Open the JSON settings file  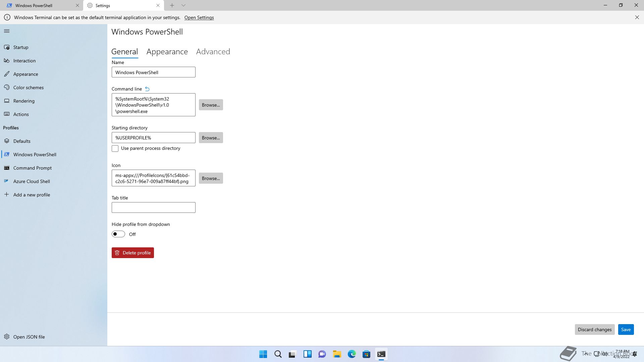(54, 337)
